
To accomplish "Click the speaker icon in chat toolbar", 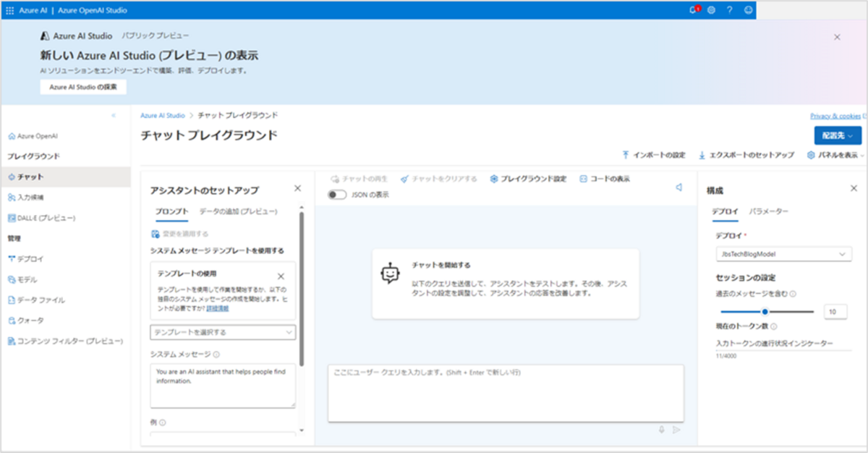I will pyautogui.click(x=679, y=187).
